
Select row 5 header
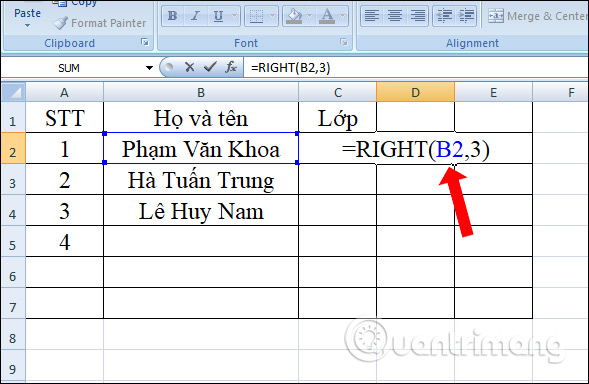[13, 241]
